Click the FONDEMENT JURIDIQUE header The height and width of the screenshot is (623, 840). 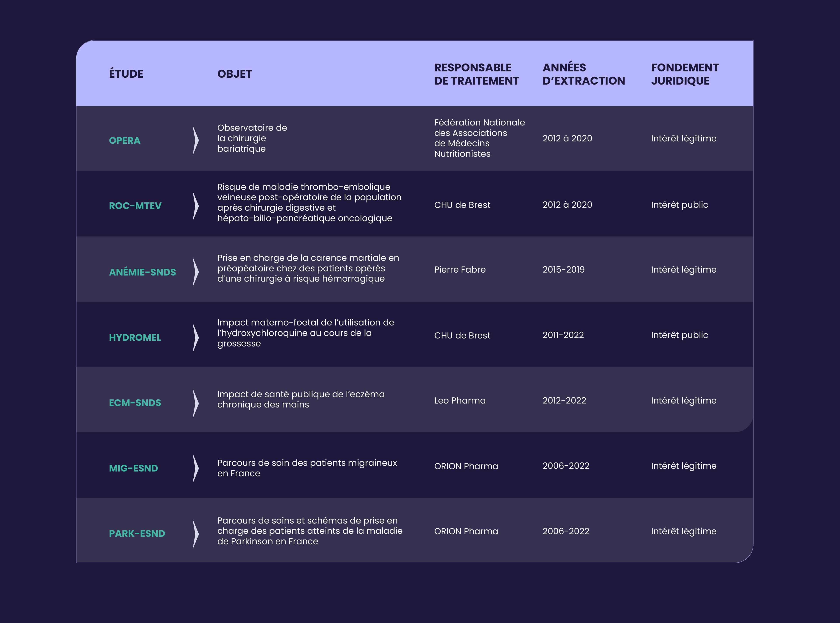pos(684,74)
